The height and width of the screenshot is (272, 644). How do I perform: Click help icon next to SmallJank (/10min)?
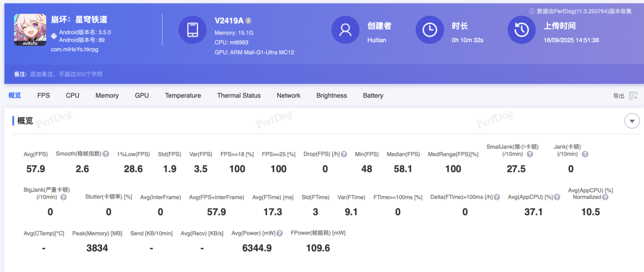coord(530,154)
